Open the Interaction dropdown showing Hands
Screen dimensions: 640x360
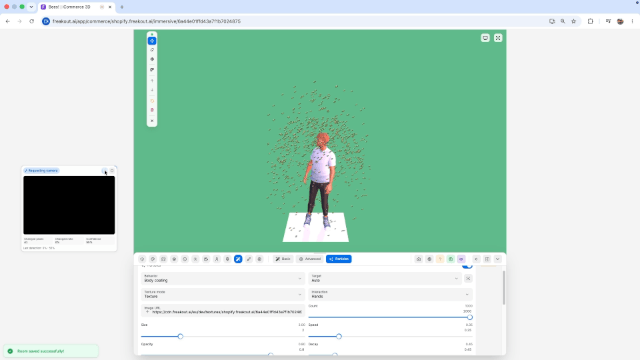[391, 294]
